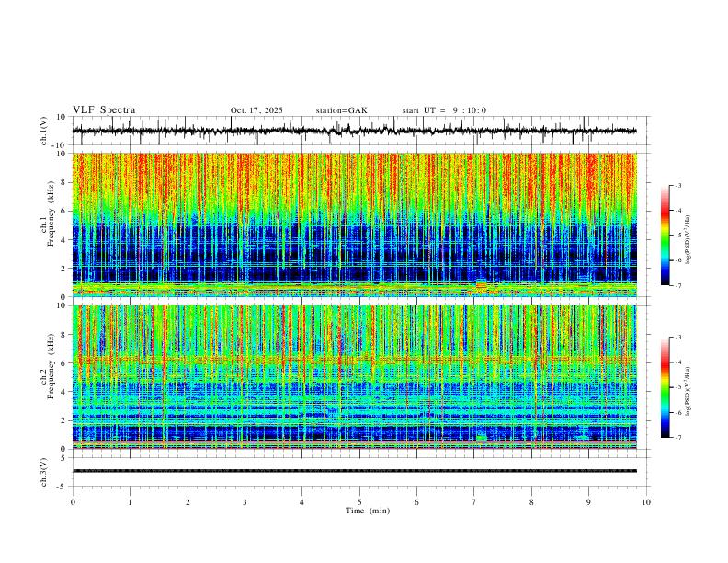The width and height of the screenshot is (728, 563).
Task: Click the 'Time (min)' axis label
Action: point(368,511)
